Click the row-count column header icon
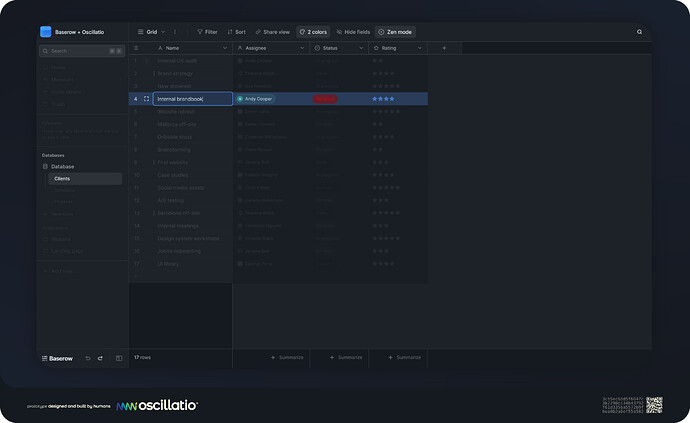 click(136, 48)
